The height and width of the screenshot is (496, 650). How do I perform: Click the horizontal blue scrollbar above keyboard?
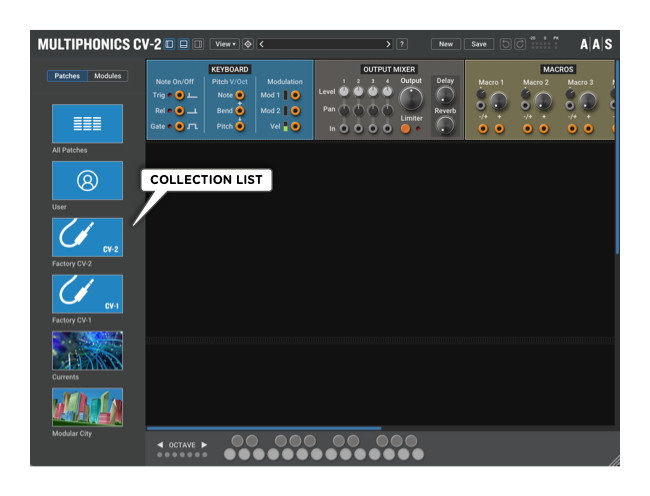pos(264,428)
